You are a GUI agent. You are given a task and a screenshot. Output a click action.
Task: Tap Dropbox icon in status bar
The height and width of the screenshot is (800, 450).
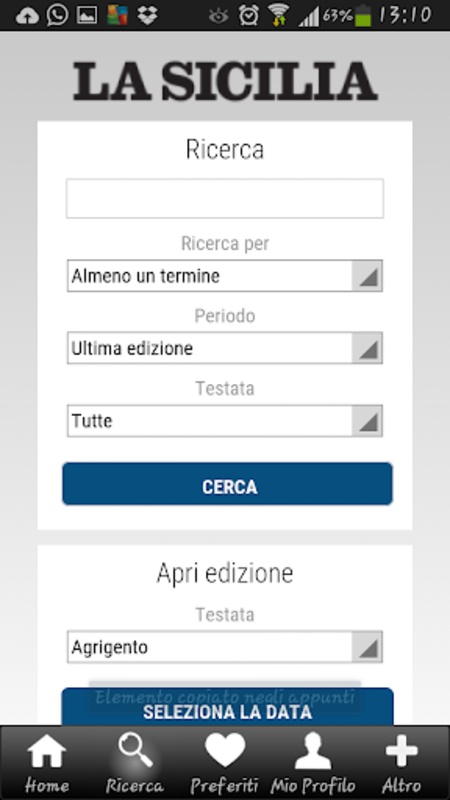pyautogui.click(x=147, y=15)
